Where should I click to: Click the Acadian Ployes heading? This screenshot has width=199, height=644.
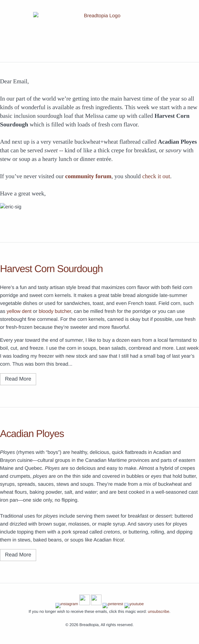coord(32,433)
